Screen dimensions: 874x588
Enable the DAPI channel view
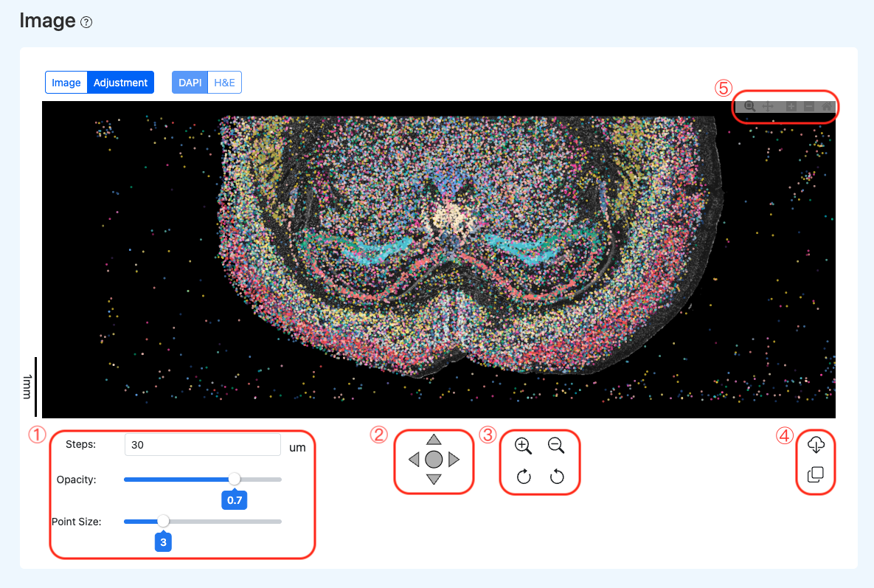189,82
